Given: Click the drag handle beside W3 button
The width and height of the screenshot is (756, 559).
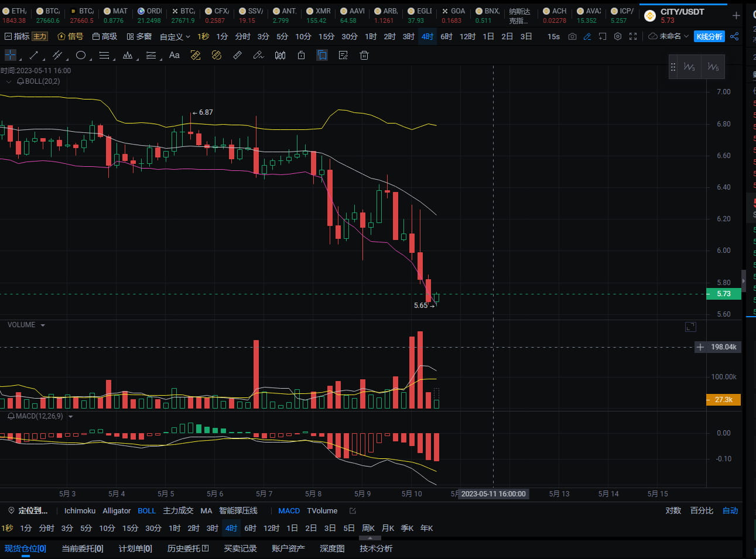Looking at the screenshot, I should [673, 67].
